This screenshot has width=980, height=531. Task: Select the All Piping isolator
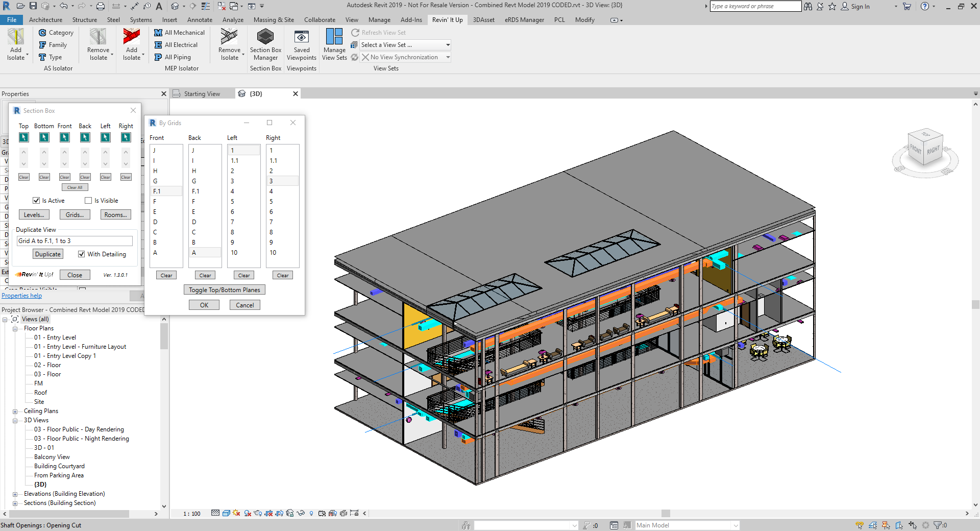tap(173, 57)
